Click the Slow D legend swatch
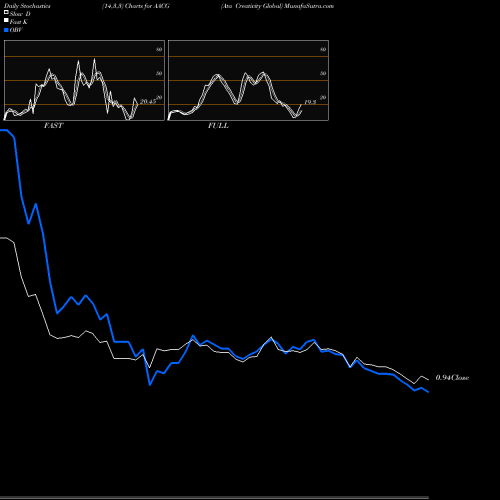 click(6, 13)
